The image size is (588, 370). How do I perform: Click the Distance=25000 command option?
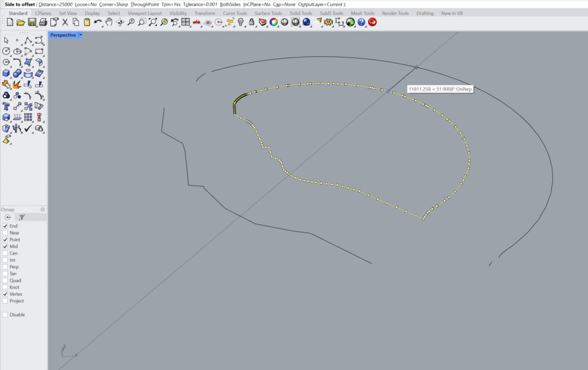(x=55, y=5)
